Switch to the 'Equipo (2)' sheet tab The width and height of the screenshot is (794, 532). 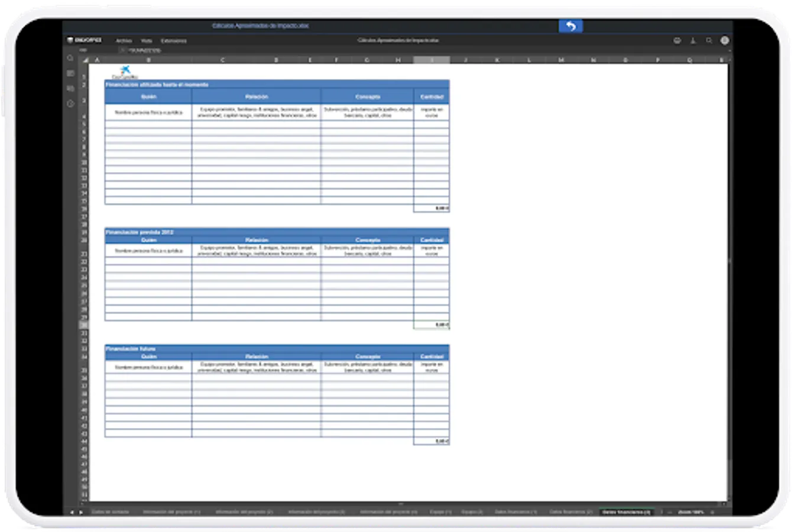point(472,512)
